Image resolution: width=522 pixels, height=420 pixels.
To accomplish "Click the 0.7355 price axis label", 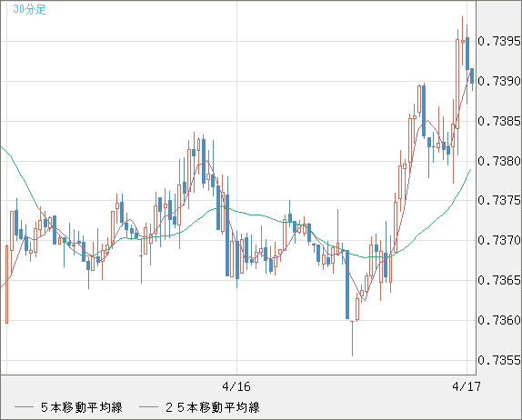I will point(499,360).
